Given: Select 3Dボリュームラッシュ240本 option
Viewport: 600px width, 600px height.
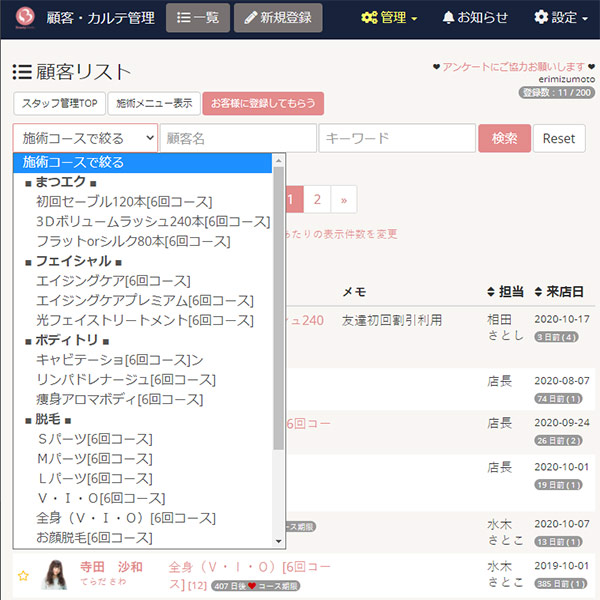Looking at the screenshot, I should (142, 222).
